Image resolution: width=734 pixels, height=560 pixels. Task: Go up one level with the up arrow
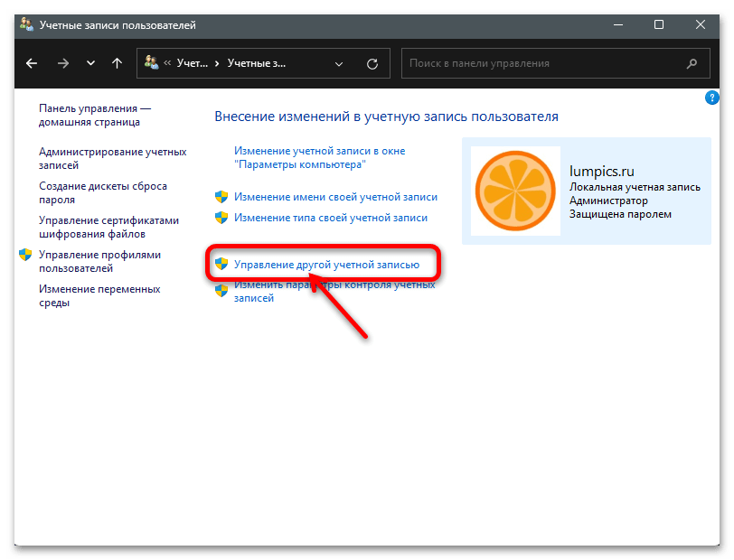click(x=117, y=63)
